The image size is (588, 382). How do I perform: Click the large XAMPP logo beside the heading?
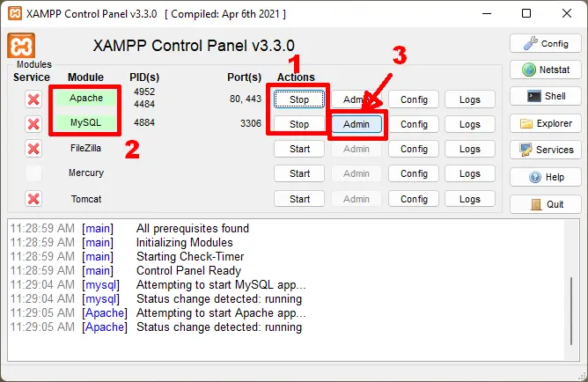[x=21, y=46]
